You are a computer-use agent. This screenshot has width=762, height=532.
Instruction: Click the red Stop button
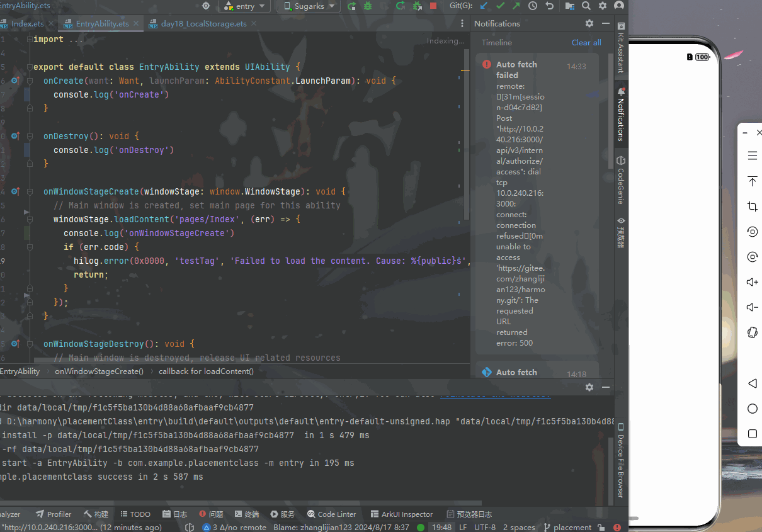pos(433,6)
